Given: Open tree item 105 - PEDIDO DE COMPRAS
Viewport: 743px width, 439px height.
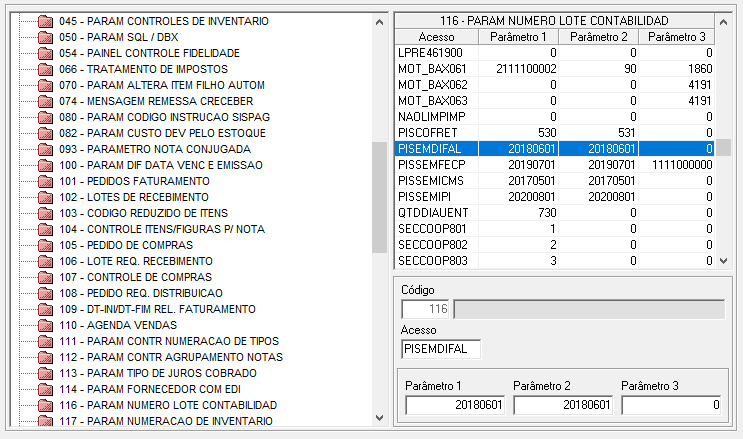Looking at the screenshot, I should tap(126, 245).
